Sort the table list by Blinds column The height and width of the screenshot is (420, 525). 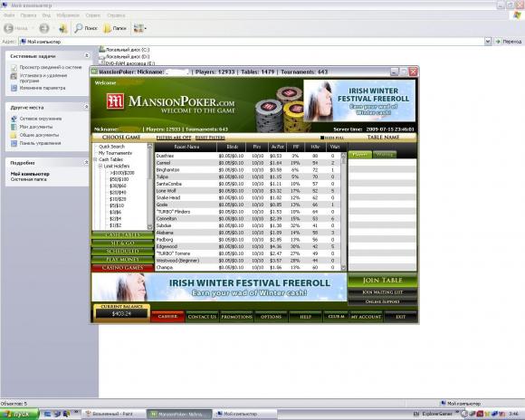[232, 147]
